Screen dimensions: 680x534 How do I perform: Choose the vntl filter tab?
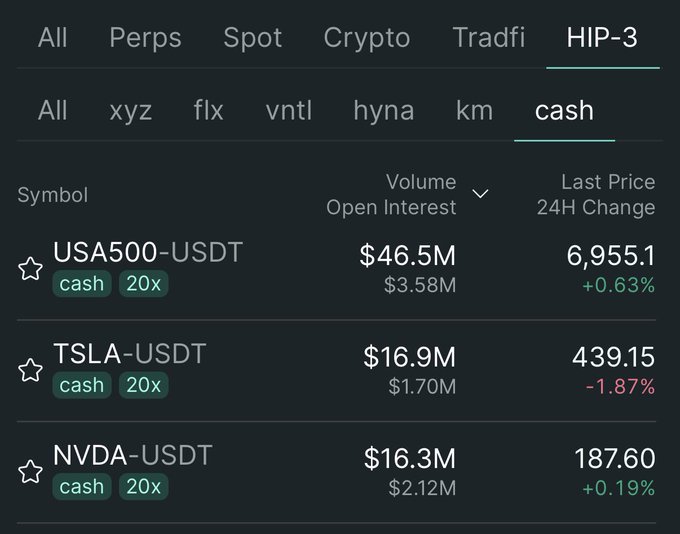click(289, 110)
